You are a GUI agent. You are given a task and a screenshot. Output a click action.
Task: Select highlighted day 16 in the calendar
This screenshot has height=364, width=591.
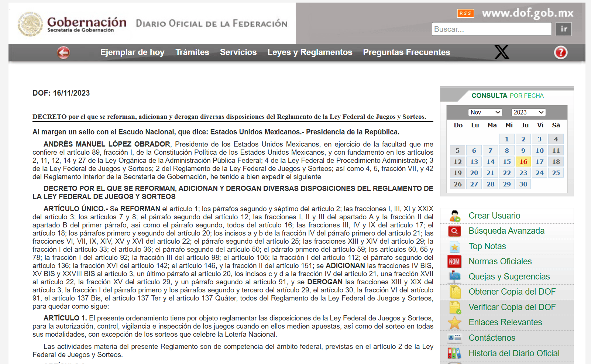click(523, 162)
